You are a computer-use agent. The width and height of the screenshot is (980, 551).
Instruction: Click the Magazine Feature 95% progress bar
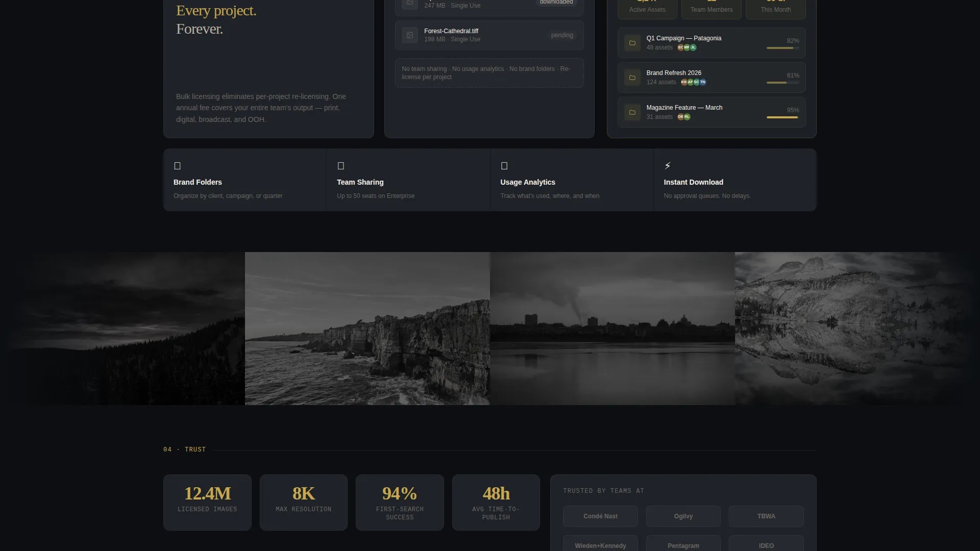(782, 117)
